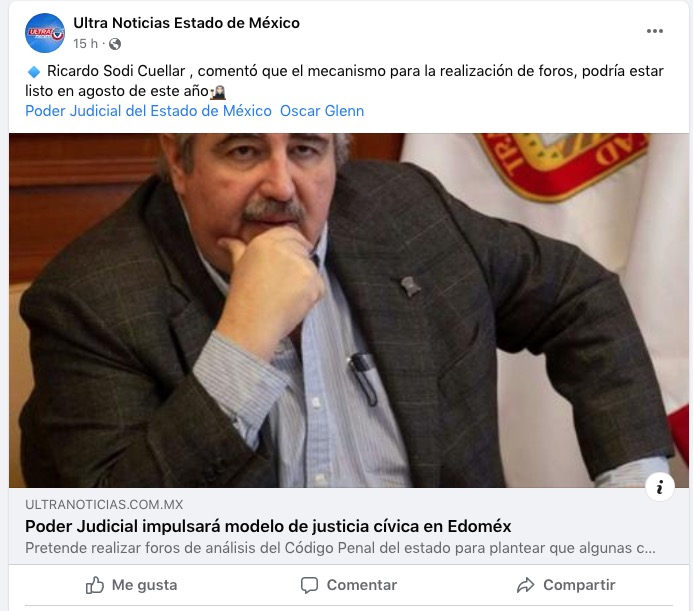Share the post via Compartir

(566, 585)
